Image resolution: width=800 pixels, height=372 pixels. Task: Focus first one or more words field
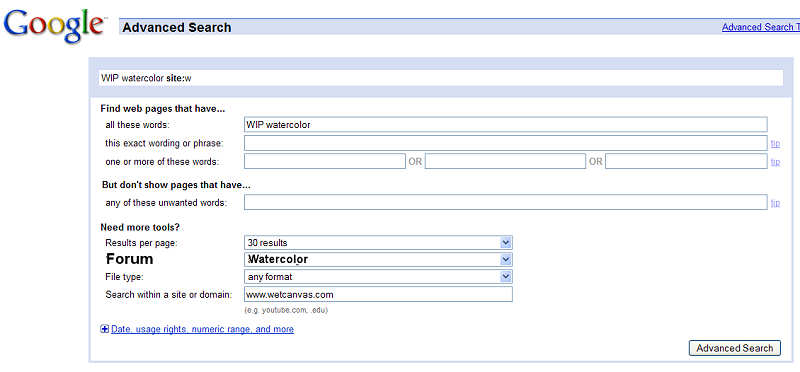coord(324,161)
